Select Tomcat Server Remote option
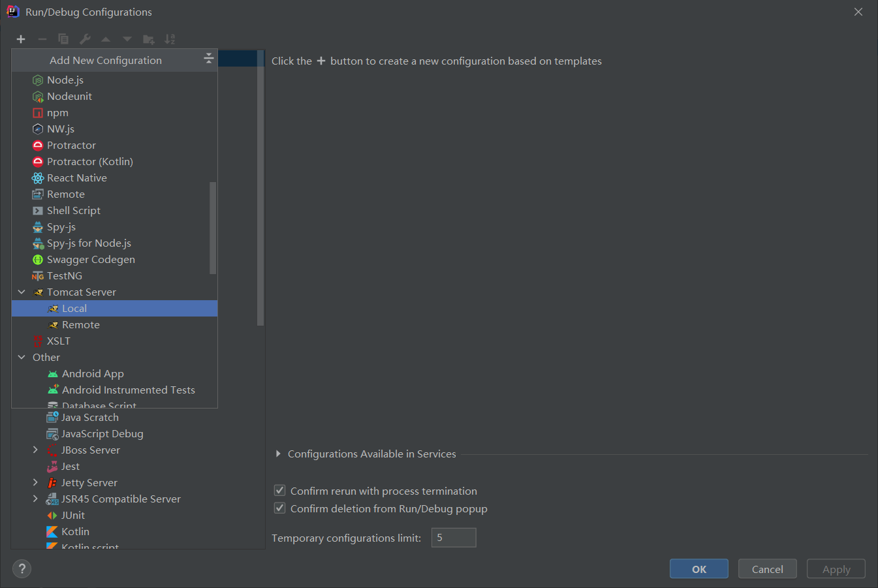 click(114, 324)
